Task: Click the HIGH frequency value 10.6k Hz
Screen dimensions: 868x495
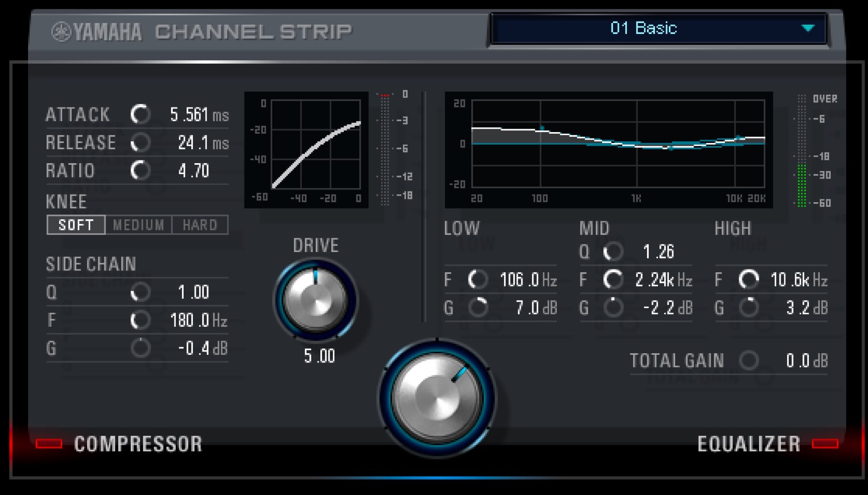Action: [799, 280]
